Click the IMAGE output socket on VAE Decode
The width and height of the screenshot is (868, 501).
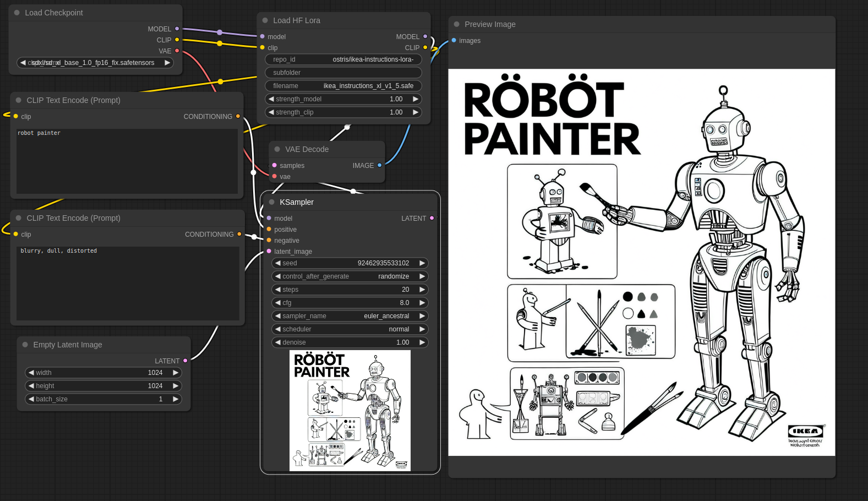[x=380, y=165]
